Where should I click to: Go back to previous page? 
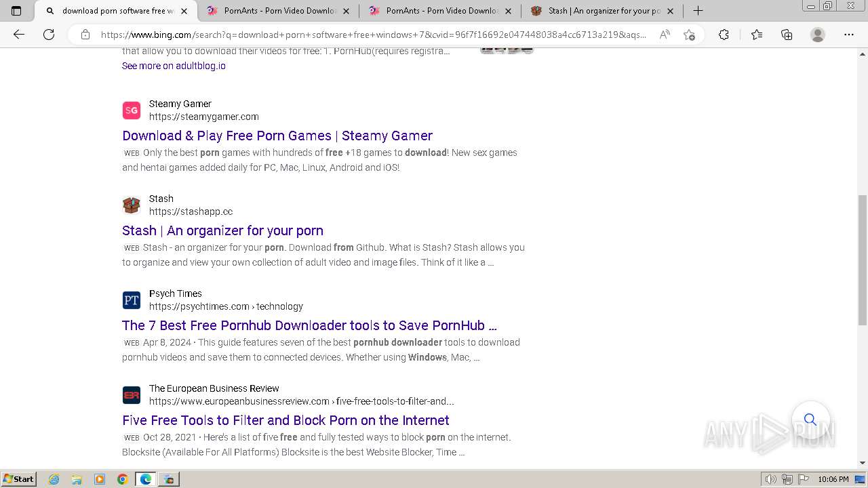(19, 35)
